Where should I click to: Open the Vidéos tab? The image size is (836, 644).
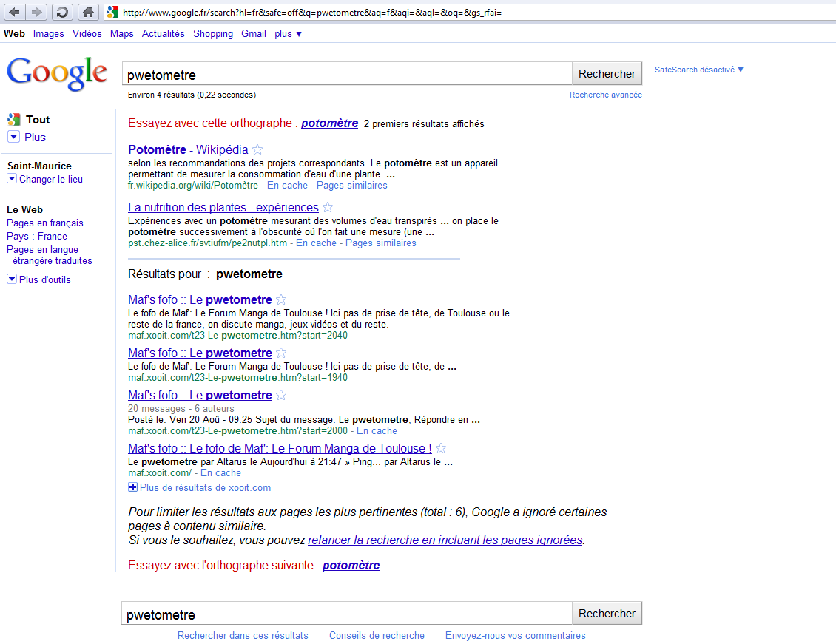point(87,33)
